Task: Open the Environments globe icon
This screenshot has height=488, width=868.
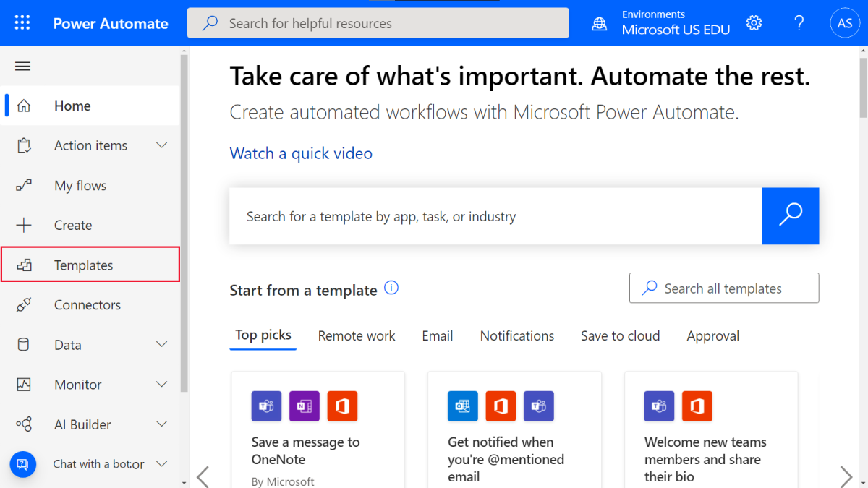Action: coord(600,23)
